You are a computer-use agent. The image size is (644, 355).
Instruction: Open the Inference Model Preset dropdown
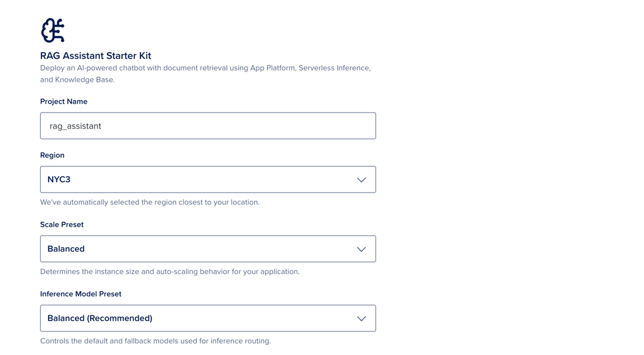207,318
